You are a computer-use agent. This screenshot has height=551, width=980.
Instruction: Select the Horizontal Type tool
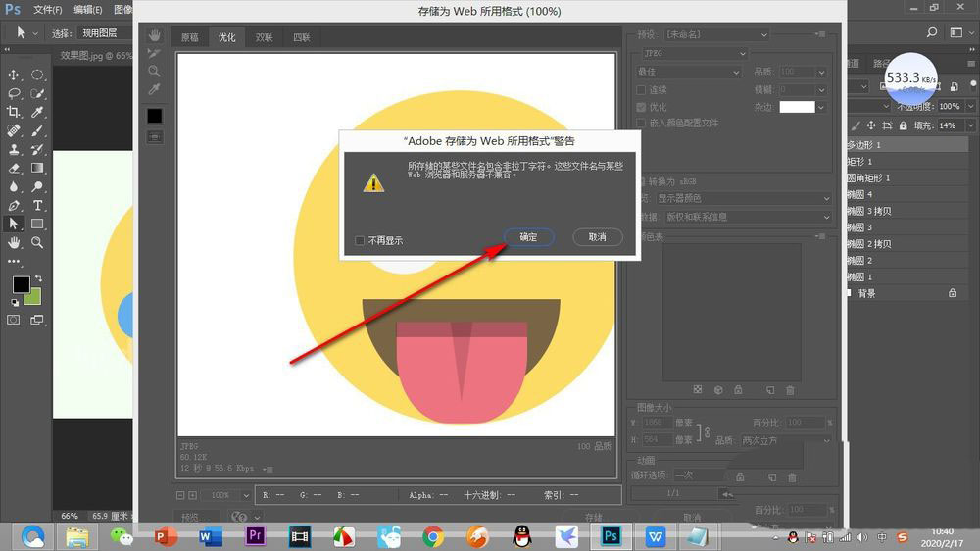click(37, 205)
